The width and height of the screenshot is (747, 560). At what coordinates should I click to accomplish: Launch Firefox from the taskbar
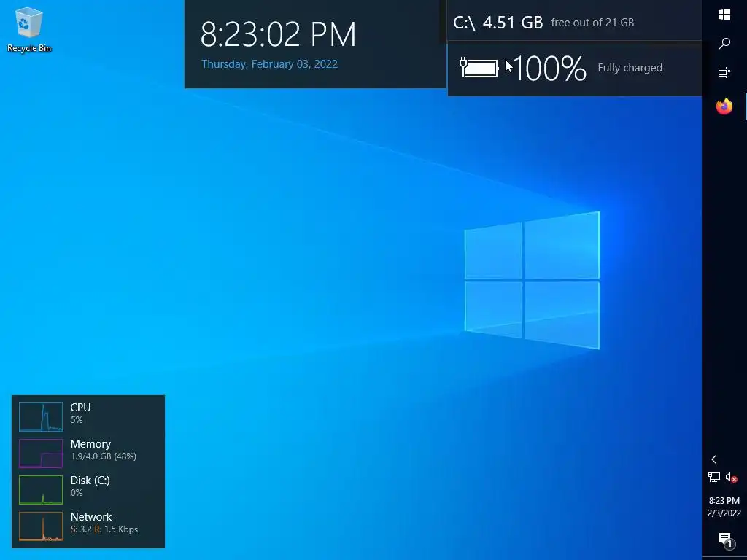coord(724,106)
